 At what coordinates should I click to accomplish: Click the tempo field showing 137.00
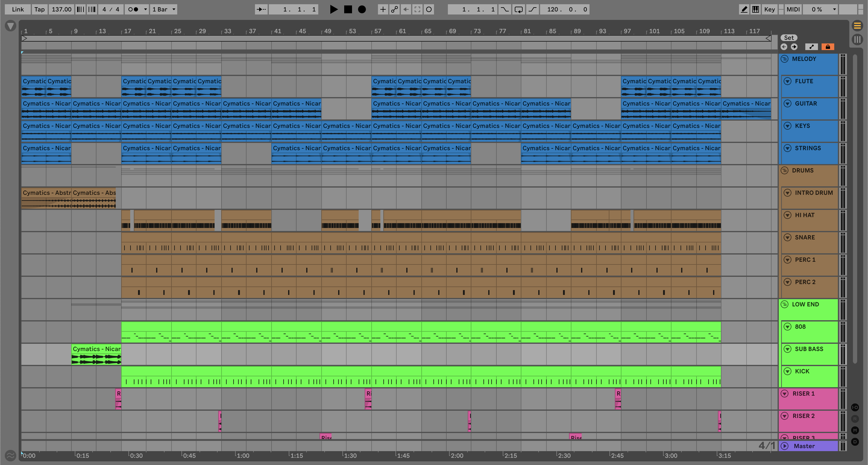click(x=61, y=9)
